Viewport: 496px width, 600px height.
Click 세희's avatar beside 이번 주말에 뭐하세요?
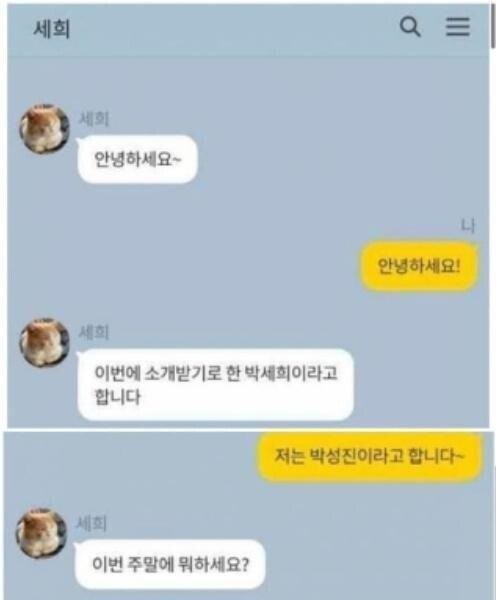41,533
